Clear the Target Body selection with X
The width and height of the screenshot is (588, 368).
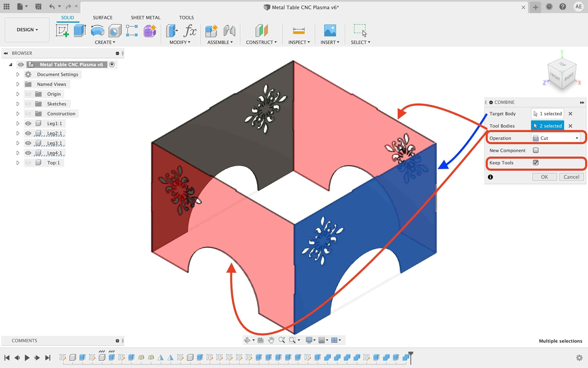(x=570, y=114)
